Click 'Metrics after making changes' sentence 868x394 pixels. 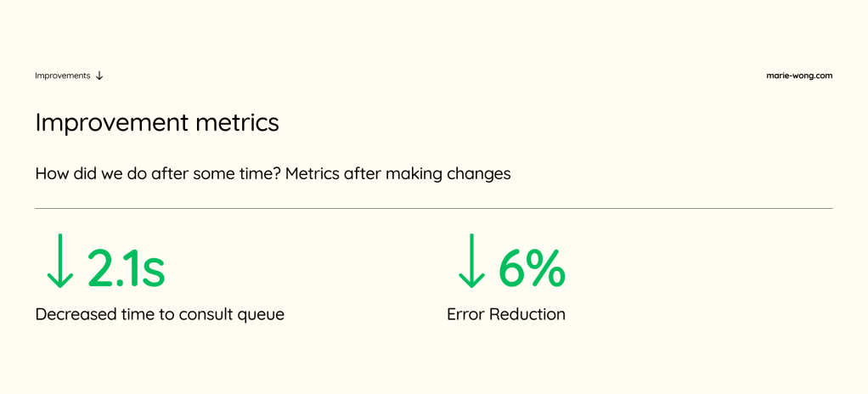click(x=397, y=174)
